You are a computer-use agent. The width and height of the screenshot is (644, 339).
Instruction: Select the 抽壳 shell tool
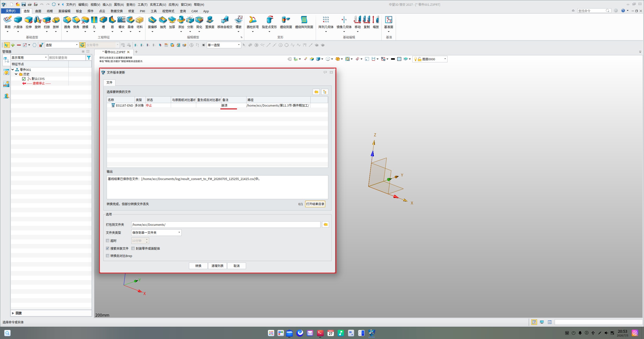click(163, 22)
